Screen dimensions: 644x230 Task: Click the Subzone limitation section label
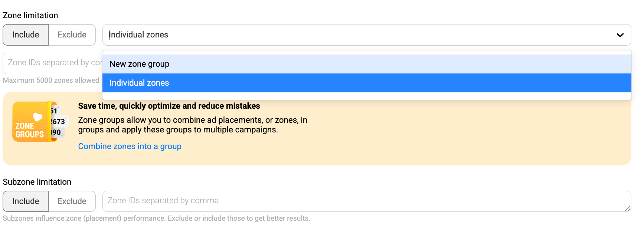[x=37, y=182]
